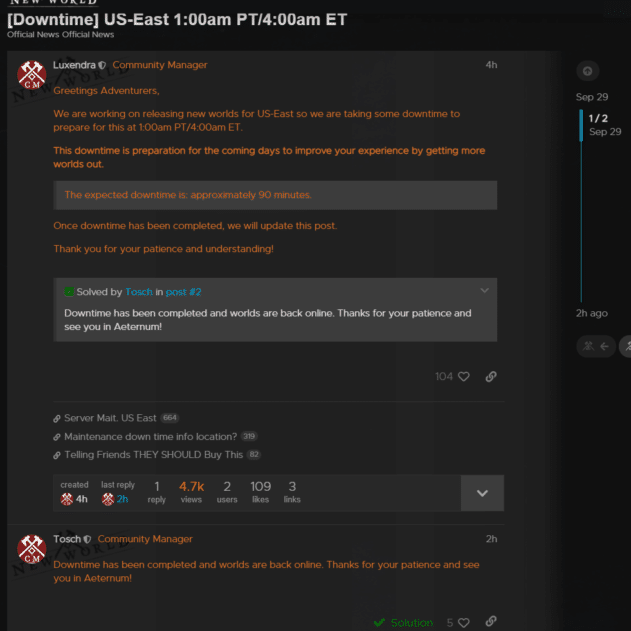Open Luxendra's avatar profile

31,75
